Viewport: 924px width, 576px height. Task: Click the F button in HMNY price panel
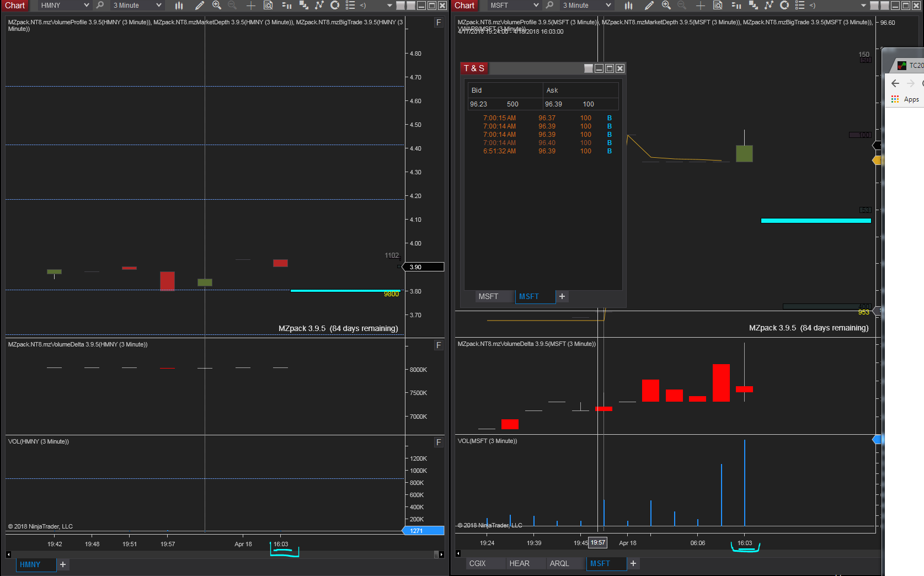(x=439, y=23)
